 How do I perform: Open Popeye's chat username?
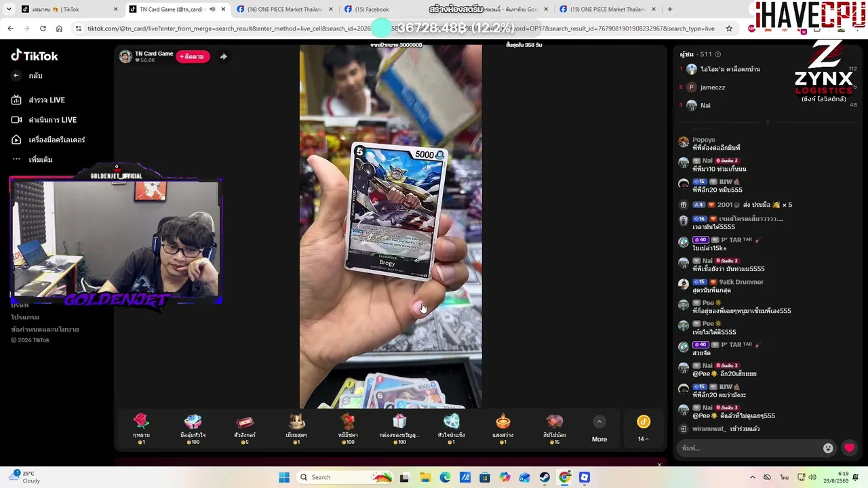(x=704, y=140)
